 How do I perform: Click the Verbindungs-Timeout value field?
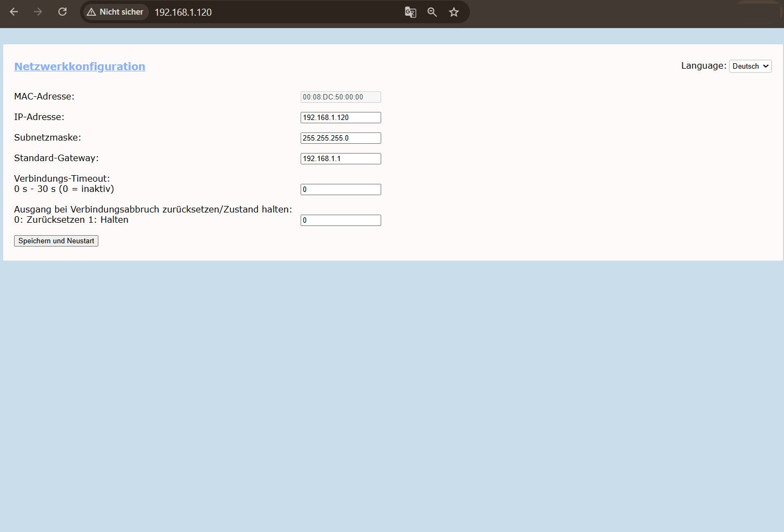point(341,189)
